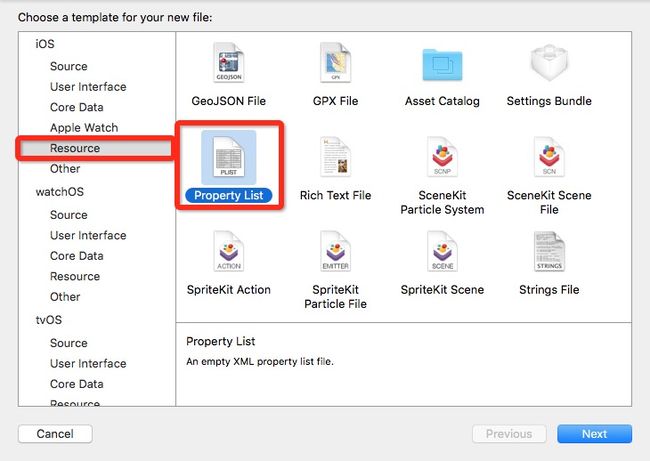Choose the GPX File template icon

pos(335,63)
